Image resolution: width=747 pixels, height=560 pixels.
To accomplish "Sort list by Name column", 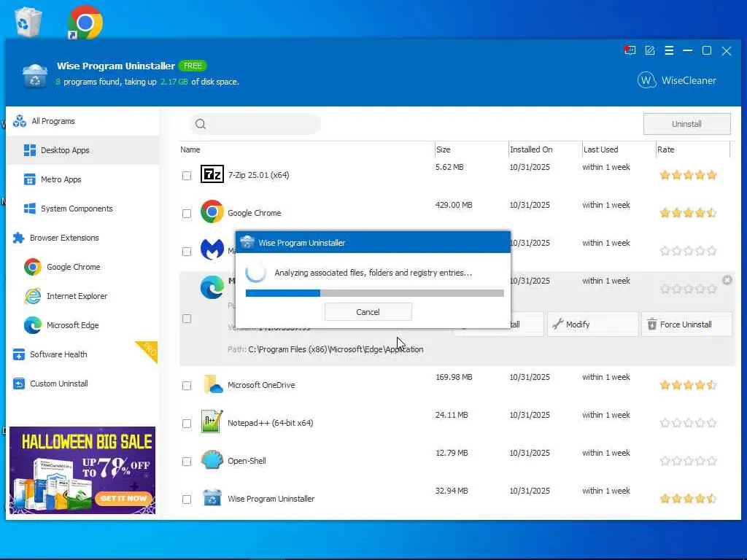I will tap(306, 149).
